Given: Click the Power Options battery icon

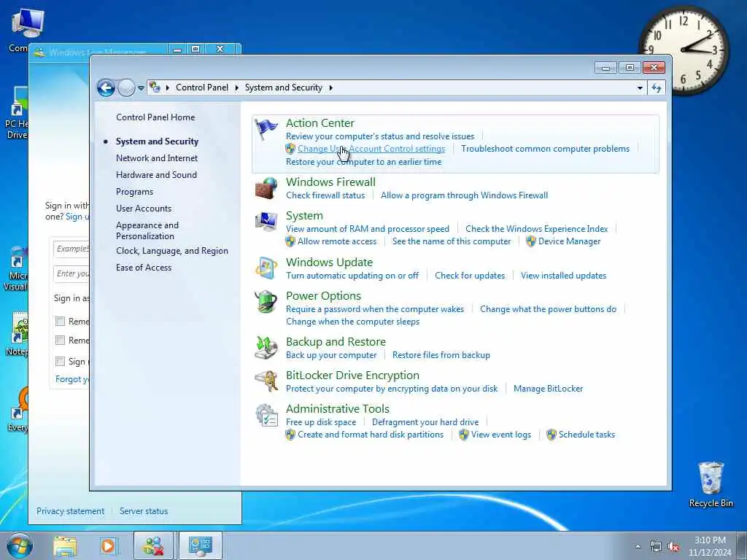Looking at the screenshot, I should point(266,301).
